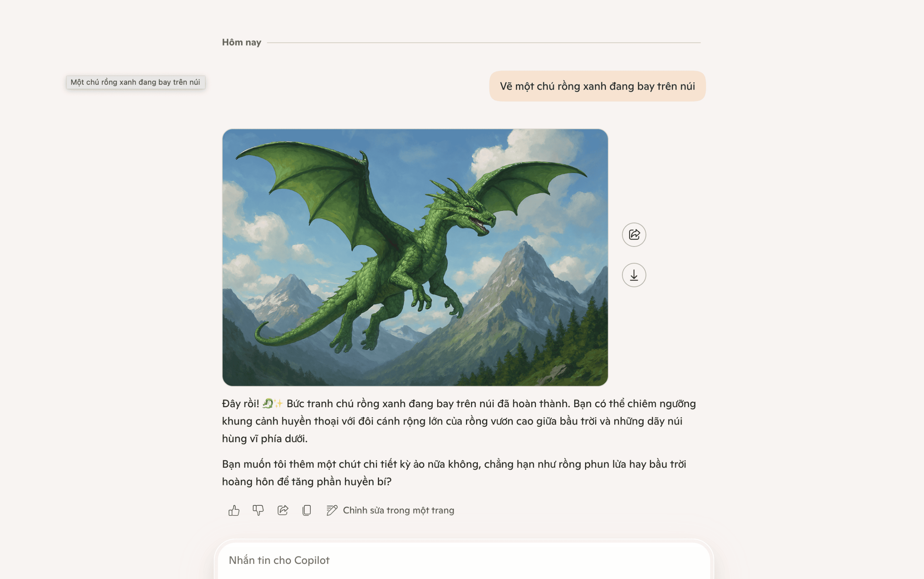The height and width of the screenshot is (579, 924).
Task: Click the share icon below the response
Action: [x=283, y=510]
